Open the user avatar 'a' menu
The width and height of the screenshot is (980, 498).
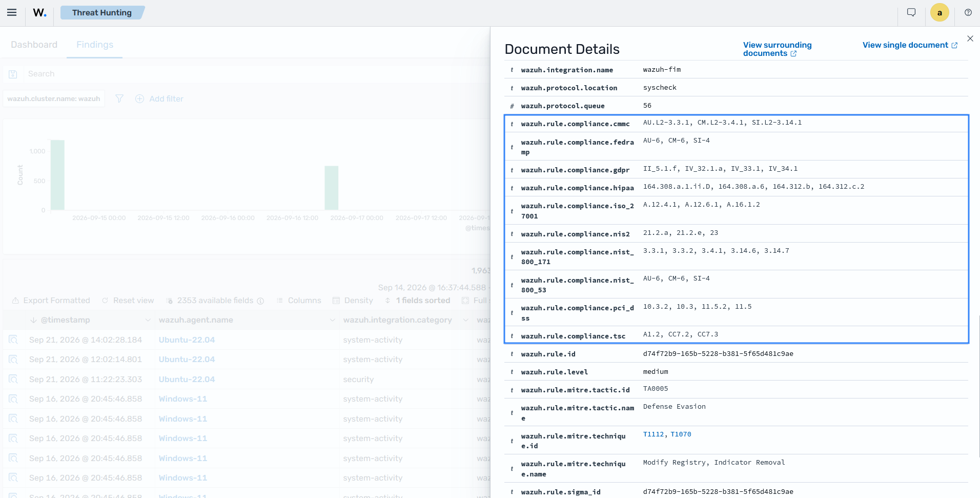point(940,13)
